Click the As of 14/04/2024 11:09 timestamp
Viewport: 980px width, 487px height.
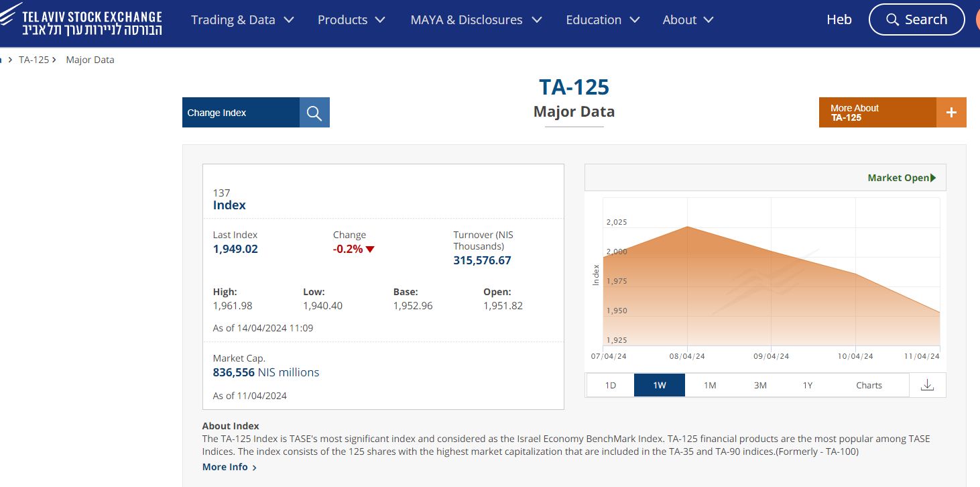[263, 328]
